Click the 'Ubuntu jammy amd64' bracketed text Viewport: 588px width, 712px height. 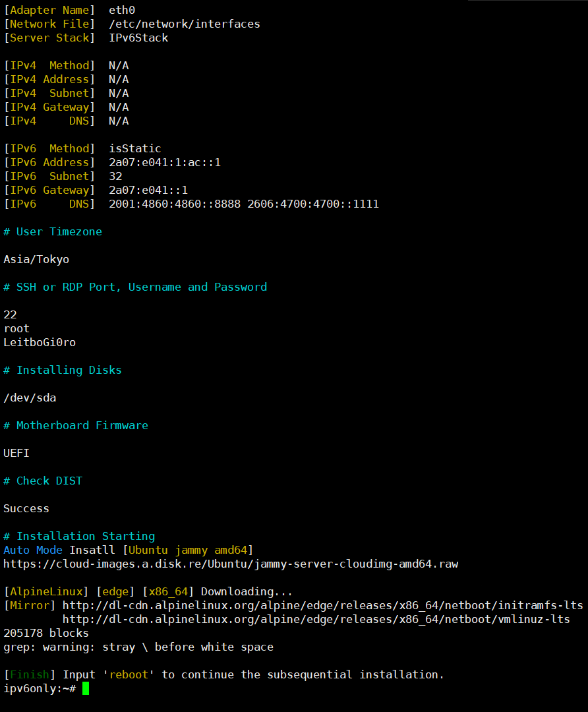pyautogui.click(x=188, y=550)
